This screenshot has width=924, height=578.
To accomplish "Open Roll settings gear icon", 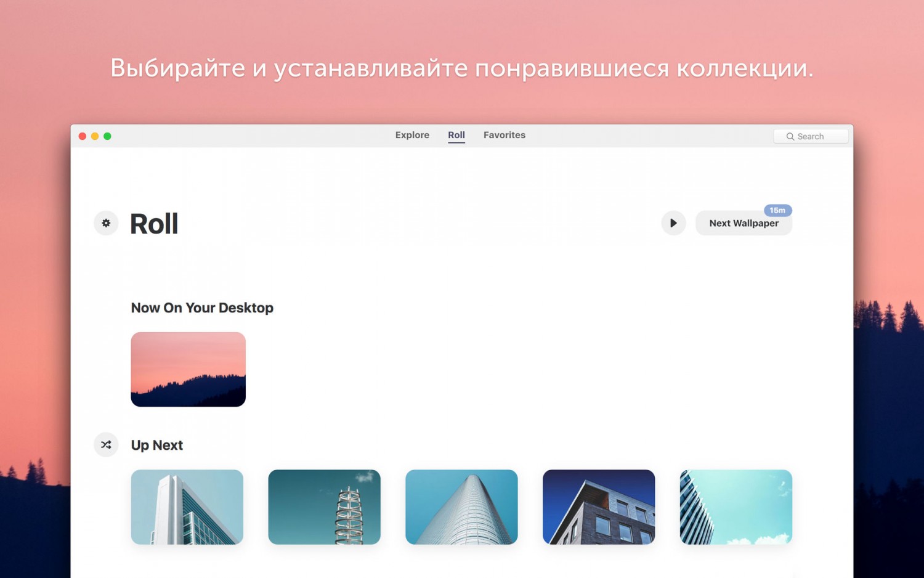I will 106,223.
